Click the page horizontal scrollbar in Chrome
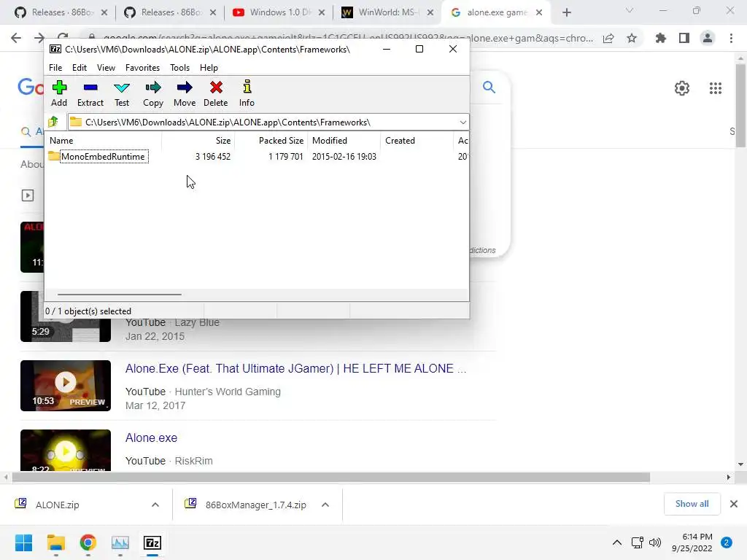 (x=330, y=477)
